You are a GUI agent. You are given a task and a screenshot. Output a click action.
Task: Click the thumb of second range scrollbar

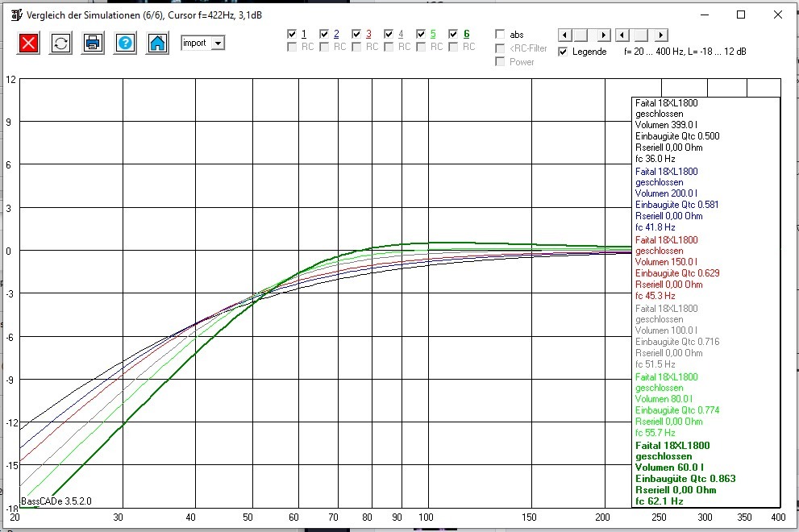[x=642, y=35]
